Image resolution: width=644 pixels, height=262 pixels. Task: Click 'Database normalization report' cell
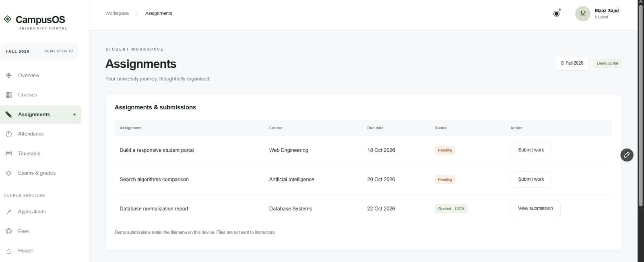pos(154,209)
